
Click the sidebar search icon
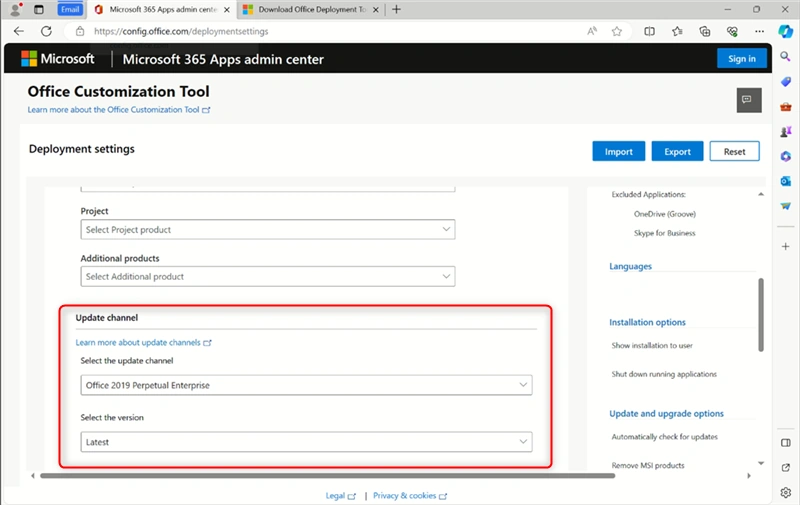click(786, 56)
